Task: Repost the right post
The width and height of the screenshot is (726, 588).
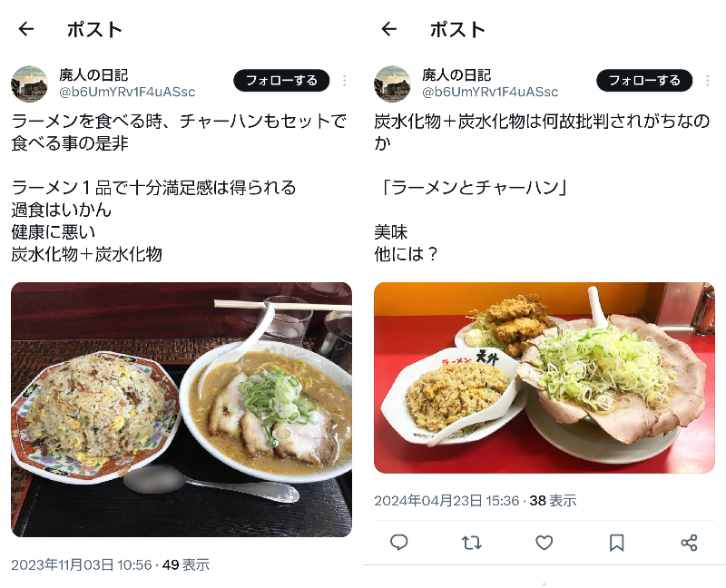Action: (x=471, y=542)
